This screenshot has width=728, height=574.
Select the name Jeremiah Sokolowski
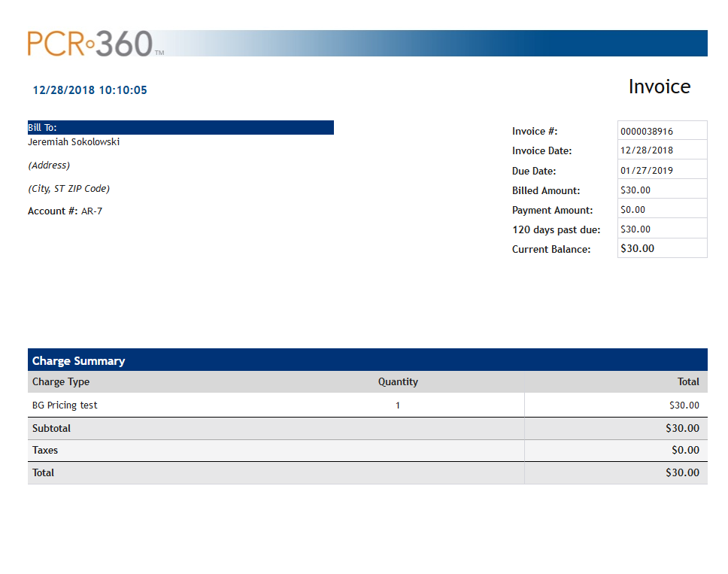pos(74,142)
